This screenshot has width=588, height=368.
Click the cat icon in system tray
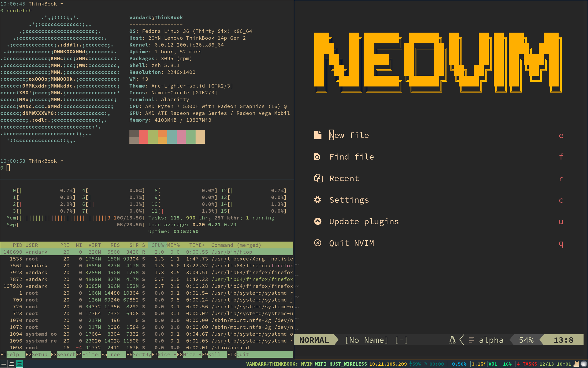tap(576, 364)
